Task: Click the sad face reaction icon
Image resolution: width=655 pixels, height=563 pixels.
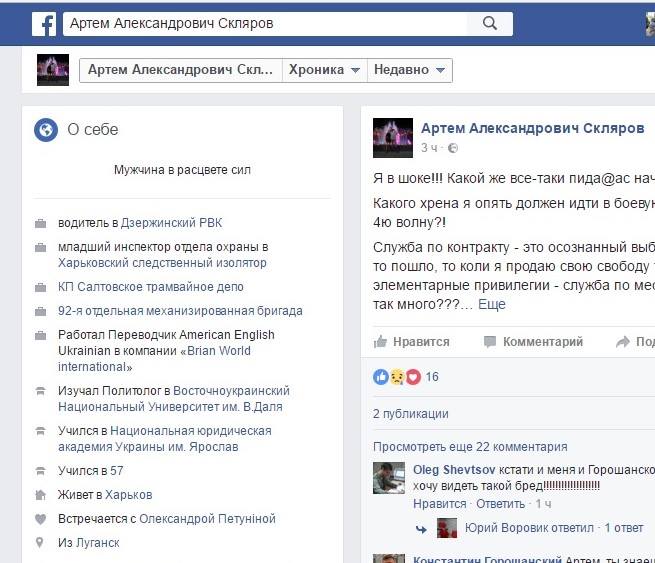Action: tap(397, 377)
